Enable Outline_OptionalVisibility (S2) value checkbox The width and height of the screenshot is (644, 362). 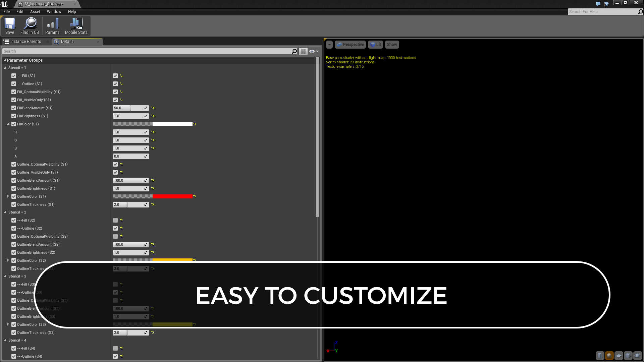[115, 236]
